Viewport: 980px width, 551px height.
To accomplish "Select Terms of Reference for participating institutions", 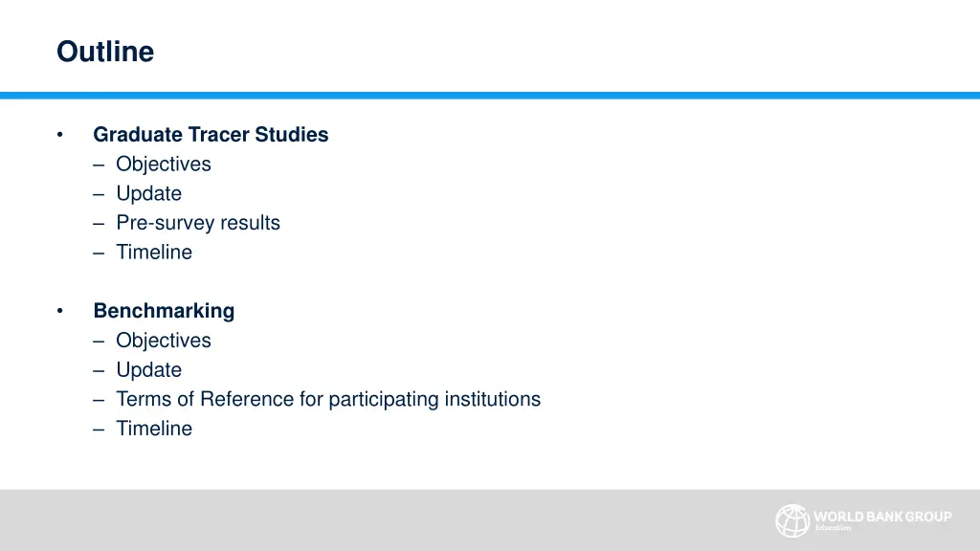I will 328,399.
